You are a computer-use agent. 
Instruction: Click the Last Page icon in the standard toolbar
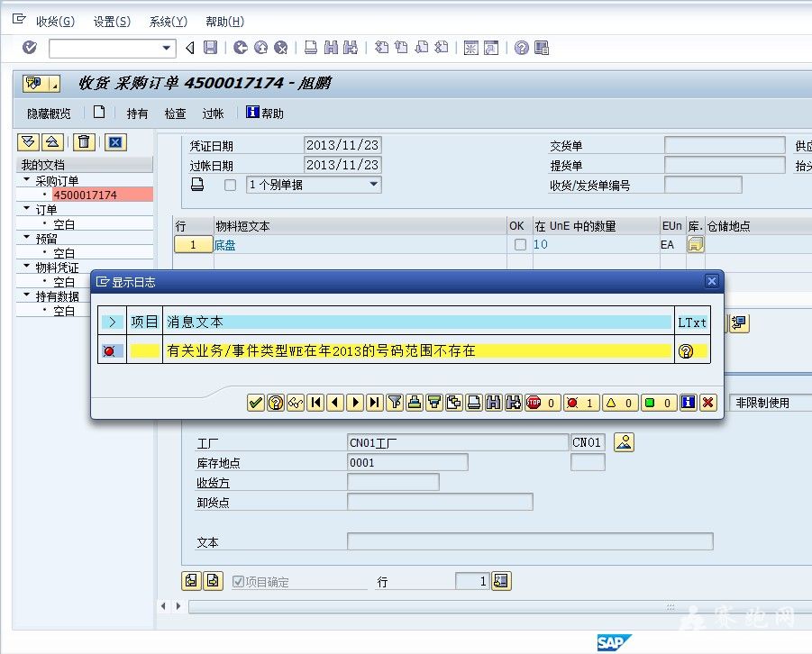[442, 48]
